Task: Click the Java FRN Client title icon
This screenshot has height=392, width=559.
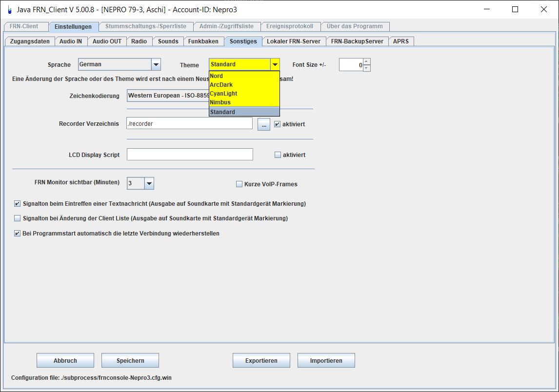Action: 10,10
